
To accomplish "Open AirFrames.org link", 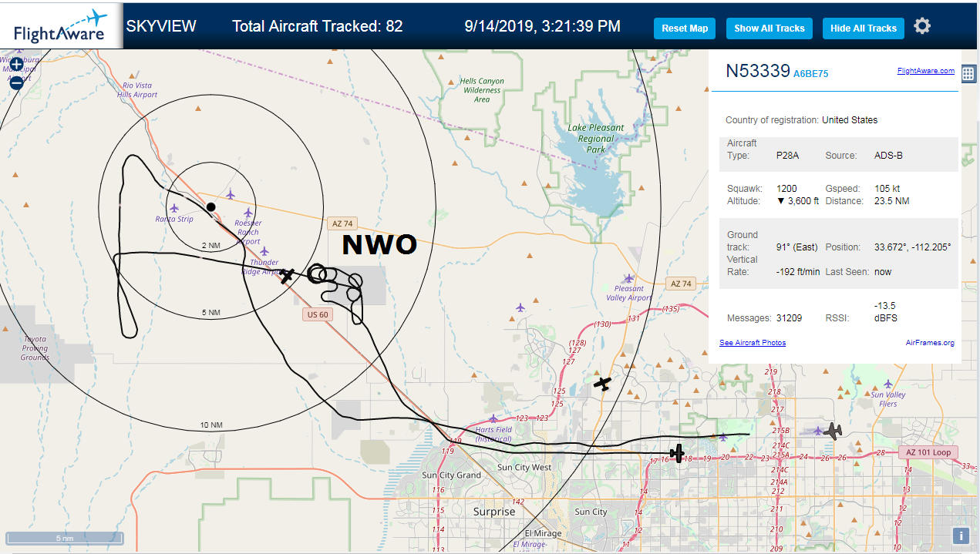I will tap(930, 343).
